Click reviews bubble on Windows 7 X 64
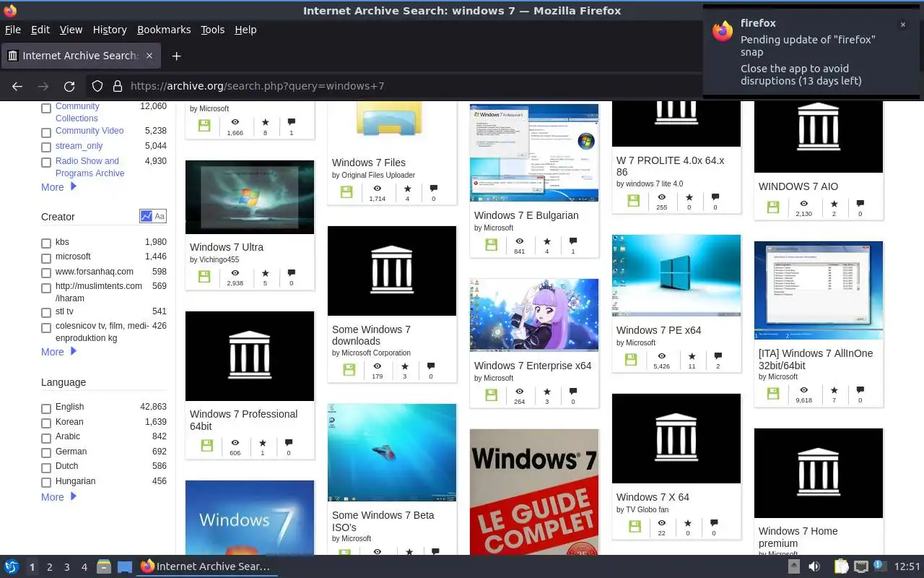Viewport: 924px width, 578px height. (714, 523)
